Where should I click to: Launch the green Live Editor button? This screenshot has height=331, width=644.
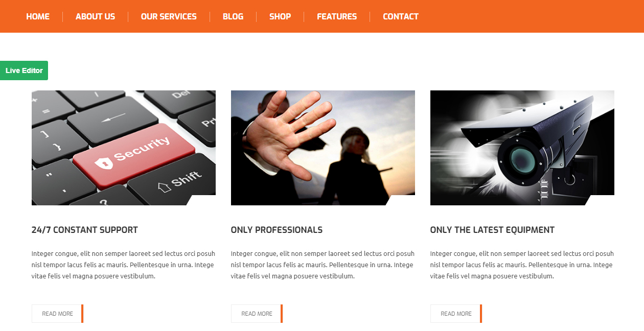click(24, 70)
